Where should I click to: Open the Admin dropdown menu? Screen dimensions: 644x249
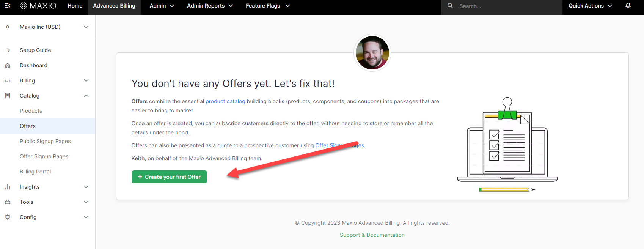[162, 6]
